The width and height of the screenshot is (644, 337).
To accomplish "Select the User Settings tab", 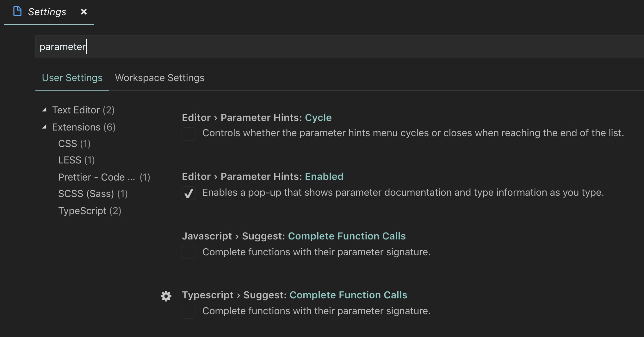I will [x=72, y=78].
